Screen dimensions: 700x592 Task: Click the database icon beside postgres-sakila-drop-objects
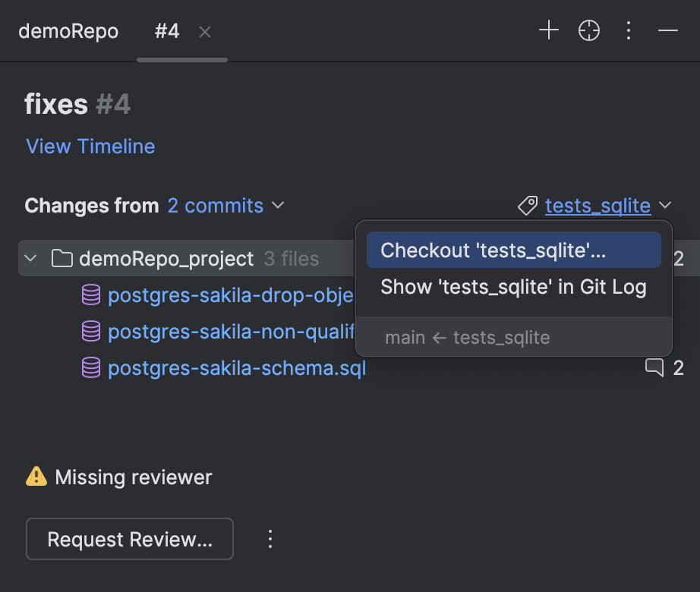pyautogui.click(x=90, y=294)
